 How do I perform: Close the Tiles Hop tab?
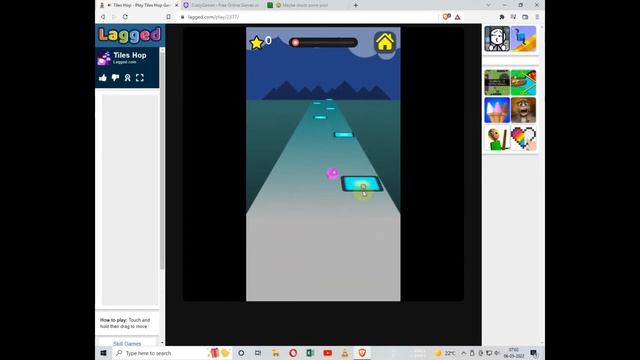[x=176, y=5]
